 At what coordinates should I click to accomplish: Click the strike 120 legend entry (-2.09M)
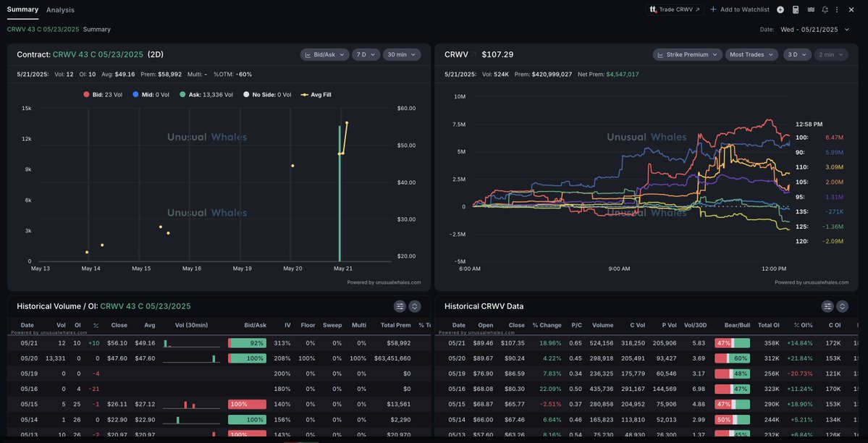point(819,242)
